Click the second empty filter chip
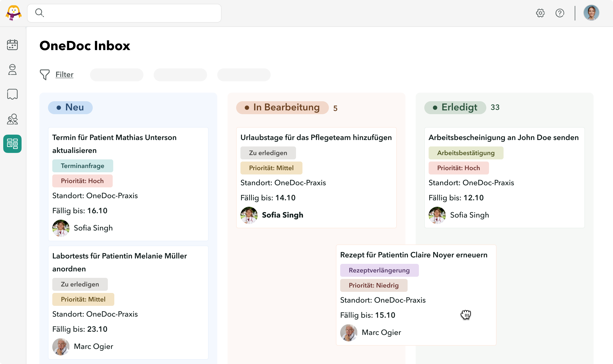 coord(180,75)
